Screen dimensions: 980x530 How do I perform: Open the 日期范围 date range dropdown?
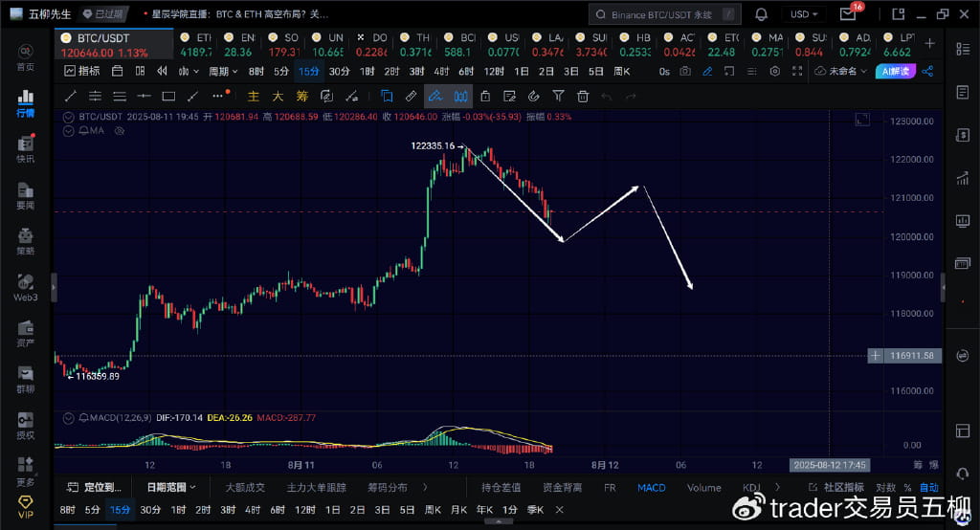171,488
